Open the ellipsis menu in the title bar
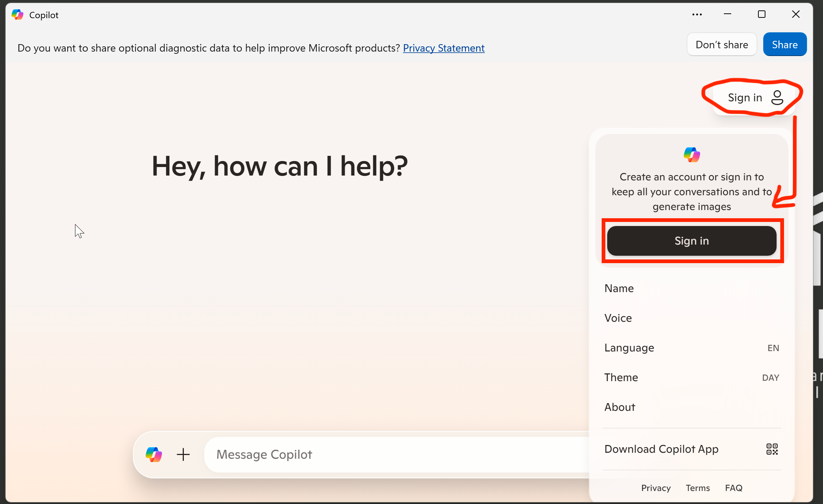This screenshot has height=504, width=823. [697, 14]
